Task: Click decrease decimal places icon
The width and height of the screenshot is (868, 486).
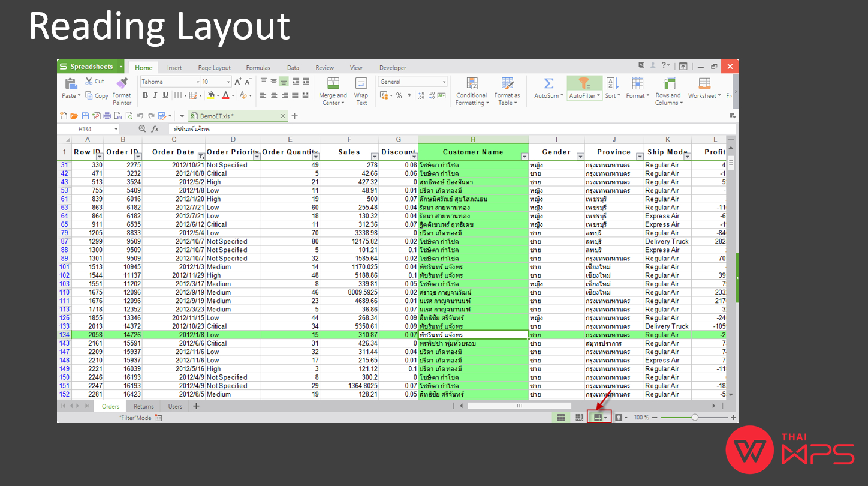Action: click(x=432, y=95)
